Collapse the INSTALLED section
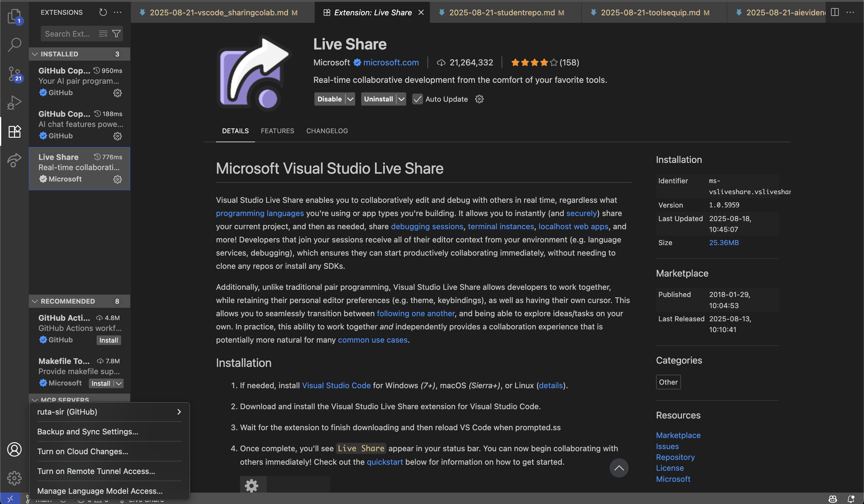The height and width of the screenshot is (504, 864). pyautogui.click(x=79, y=54)
